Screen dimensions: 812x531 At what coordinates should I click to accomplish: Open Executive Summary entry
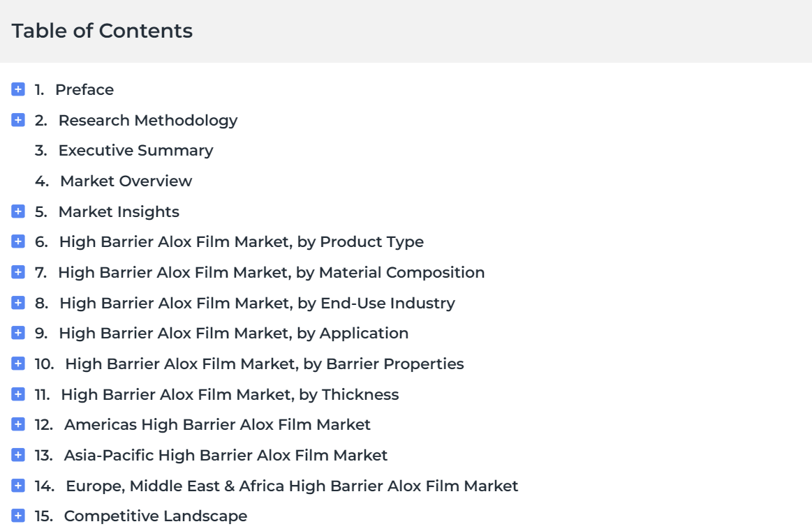pyautogui.click(x=135, y=151)
